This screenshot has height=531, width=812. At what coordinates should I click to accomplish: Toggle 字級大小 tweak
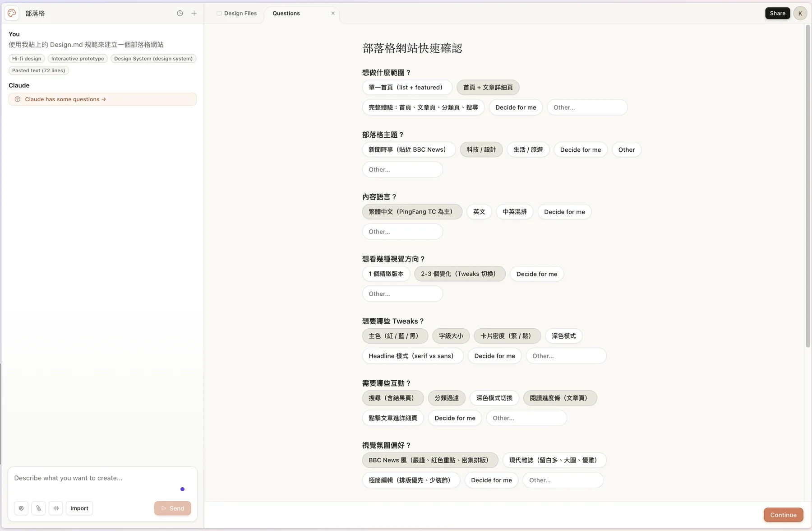click(451, 336)
